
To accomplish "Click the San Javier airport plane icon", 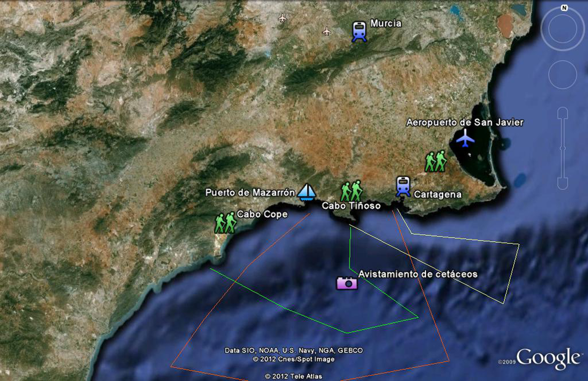I will click(x=465, y=138).
